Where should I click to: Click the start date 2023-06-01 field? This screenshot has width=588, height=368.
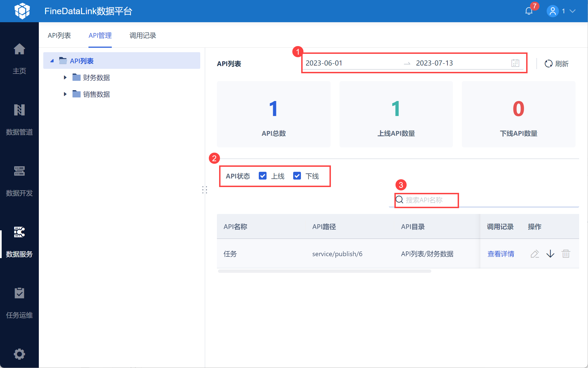(x=324, y=63)
